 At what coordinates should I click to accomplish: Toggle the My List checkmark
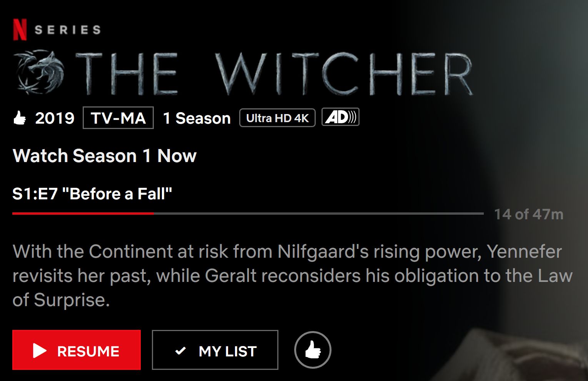180,351
